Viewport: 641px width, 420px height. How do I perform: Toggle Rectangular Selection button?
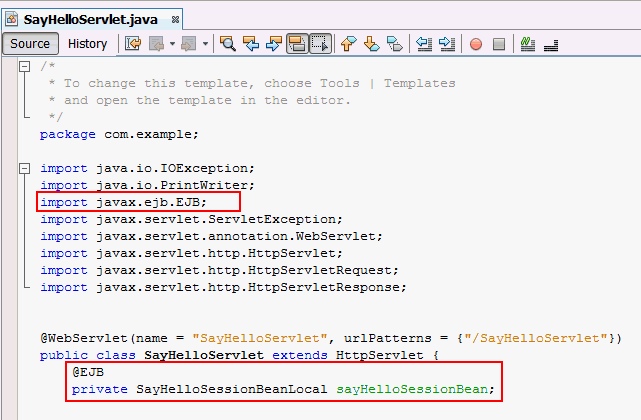pos(320,43)
